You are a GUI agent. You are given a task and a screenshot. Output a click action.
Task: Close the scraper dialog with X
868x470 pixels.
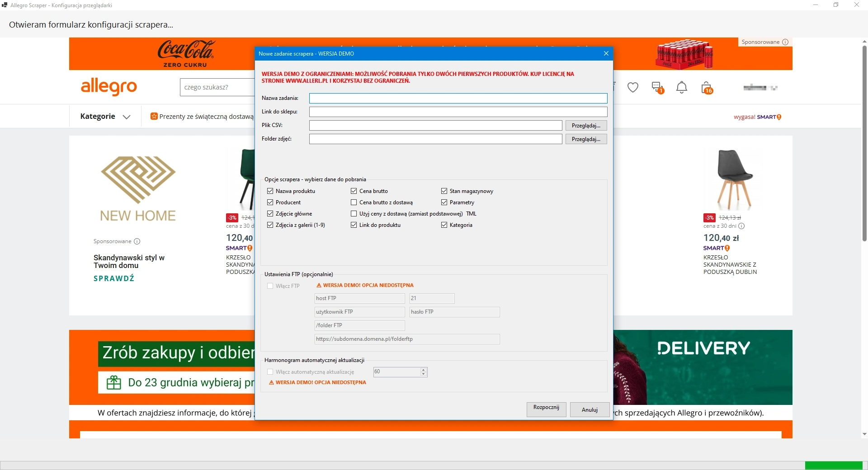606,53
